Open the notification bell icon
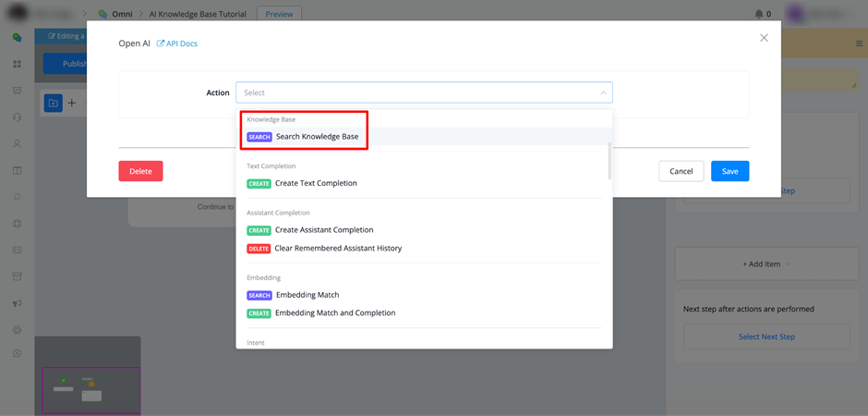 pyautogui.click(x=758, y=15)
